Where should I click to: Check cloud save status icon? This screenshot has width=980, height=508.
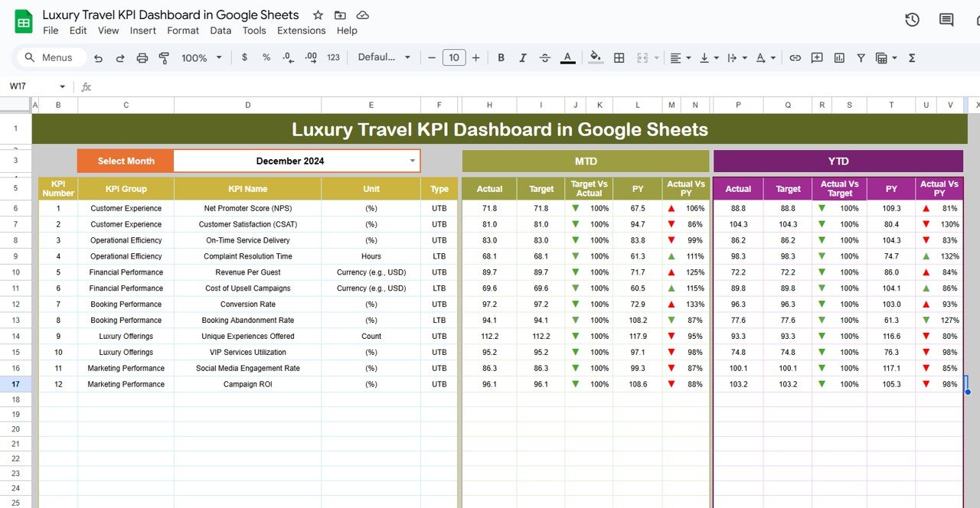[x=363, y=15]
